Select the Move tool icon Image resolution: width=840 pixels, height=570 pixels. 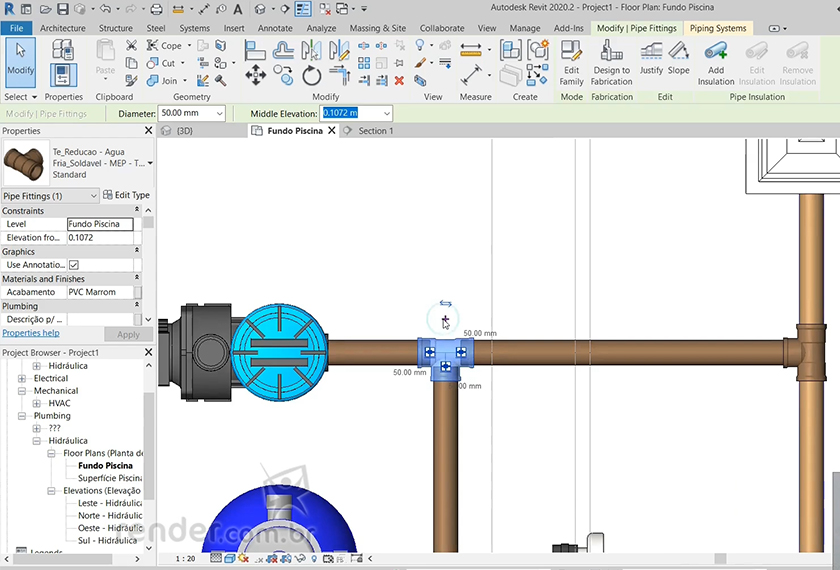coord(255,75)
